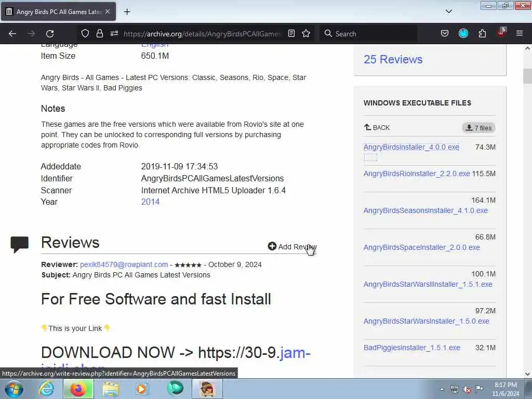Select the Angry Birds PC All Games tab
Image resolution: width=532 pixels, height=399 pixels.
58,11
